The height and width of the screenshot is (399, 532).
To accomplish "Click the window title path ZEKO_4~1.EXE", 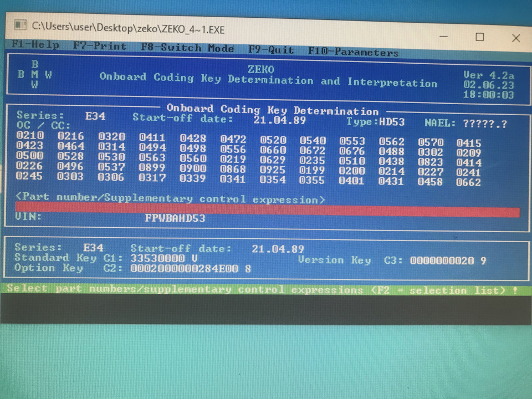I will (128, 28).
